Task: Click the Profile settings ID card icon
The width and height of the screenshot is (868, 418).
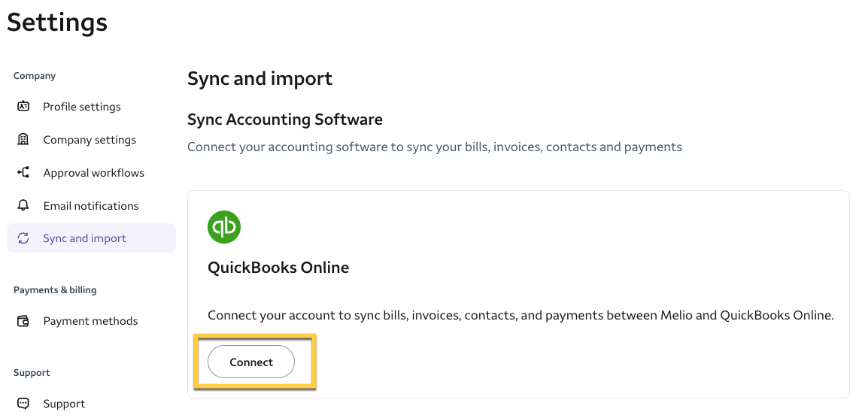Action: pyautogui.click(x=23, y=106)
